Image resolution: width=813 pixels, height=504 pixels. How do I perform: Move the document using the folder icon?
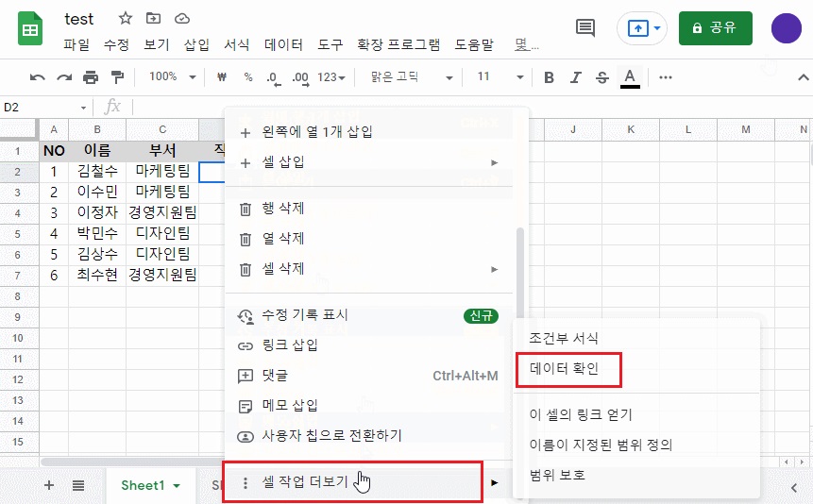[154, 19]
